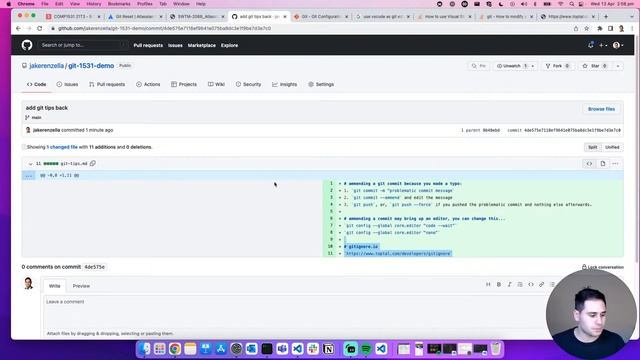Open the diff file options ellipsis
This screenshot has height=360, width=640.
615,164
